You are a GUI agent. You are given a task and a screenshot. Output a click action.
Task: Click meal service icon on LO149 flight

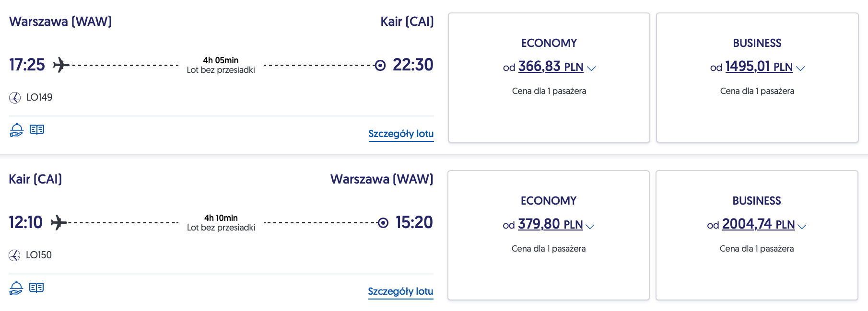(x=16, y=130)
